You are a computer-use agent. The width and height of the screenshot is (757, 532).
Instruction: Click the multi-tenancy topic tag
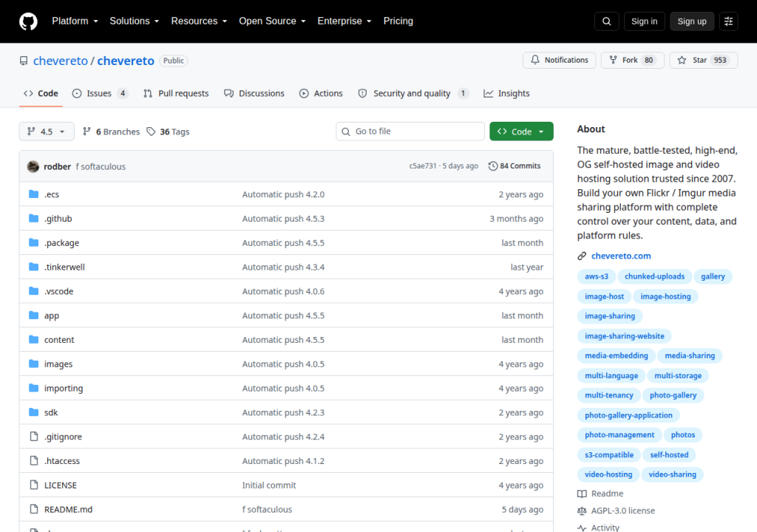click(609, 395)
